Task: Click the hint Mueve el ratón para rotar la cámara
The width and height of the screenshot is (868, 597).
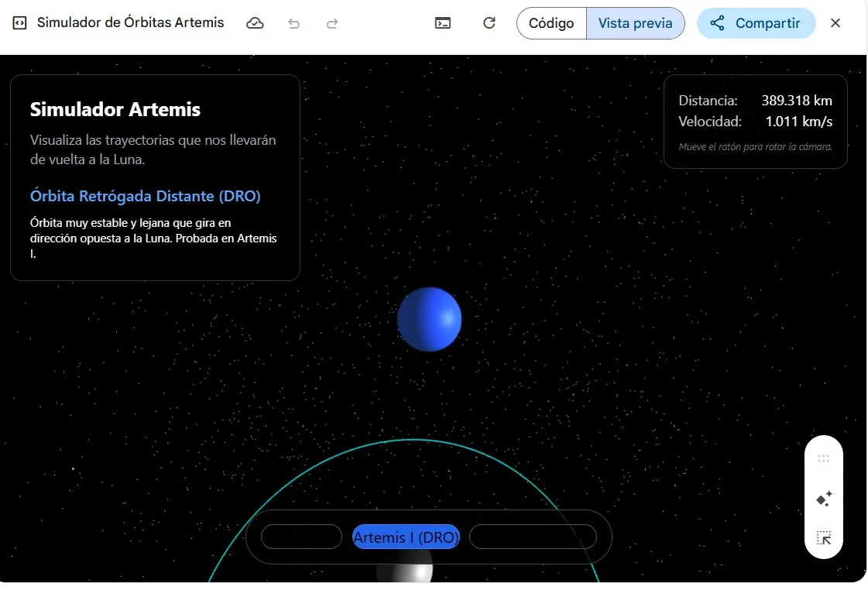Action: coord(756,147)
